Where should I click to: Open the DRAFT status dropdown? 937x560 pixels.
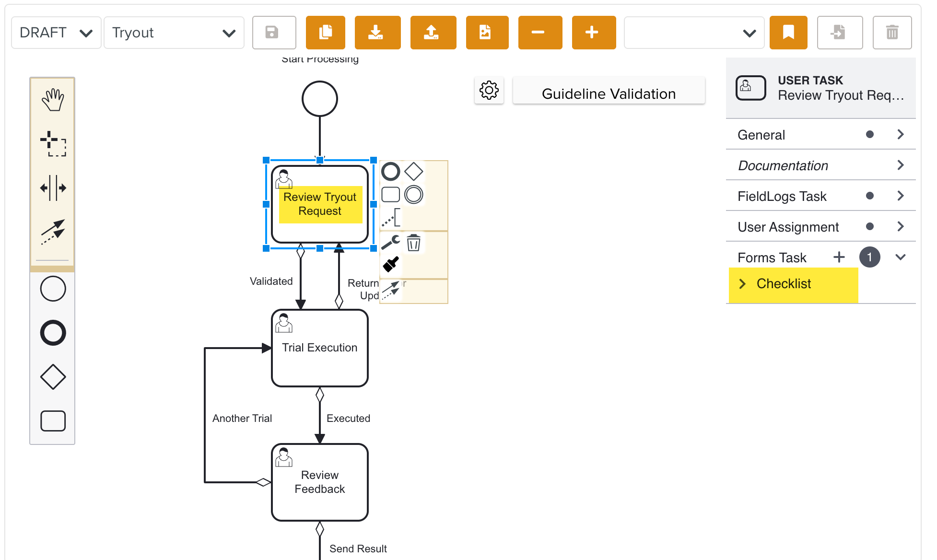tap(56, 33)
